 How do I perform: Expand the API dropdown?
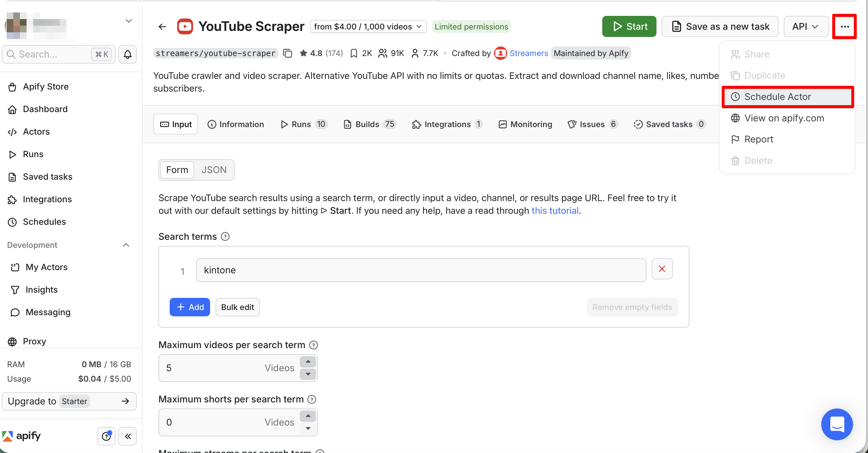pos(806,26)
